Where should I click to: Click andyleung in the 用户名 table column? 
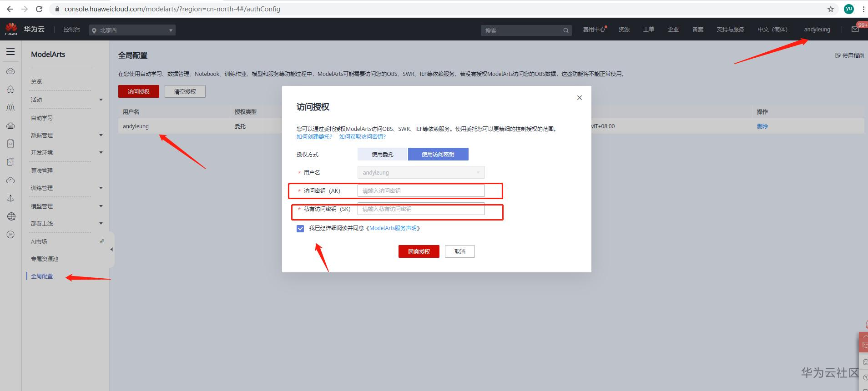pyautogui.click(x=136, y=126)
